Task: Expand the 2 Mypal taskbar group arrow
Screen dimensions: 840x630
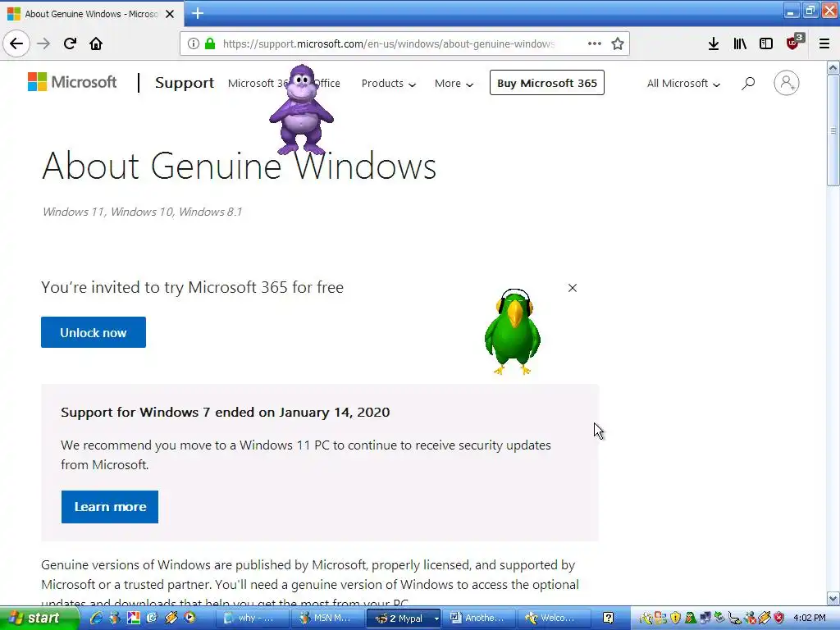Action: [x=436, y=619]
